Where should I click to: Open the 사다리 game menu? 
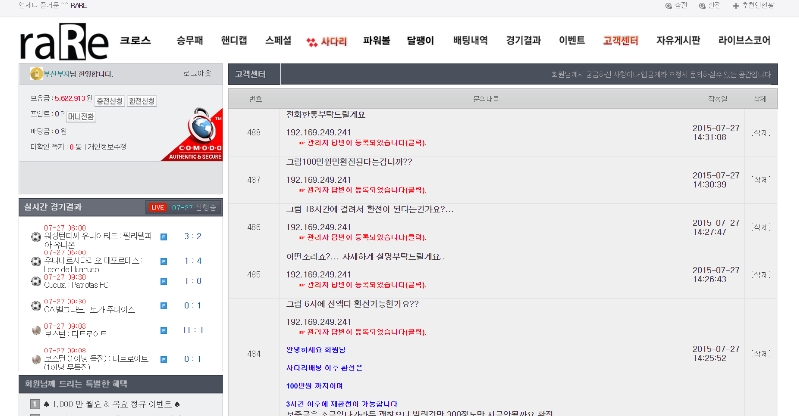(x=334, y=42)
